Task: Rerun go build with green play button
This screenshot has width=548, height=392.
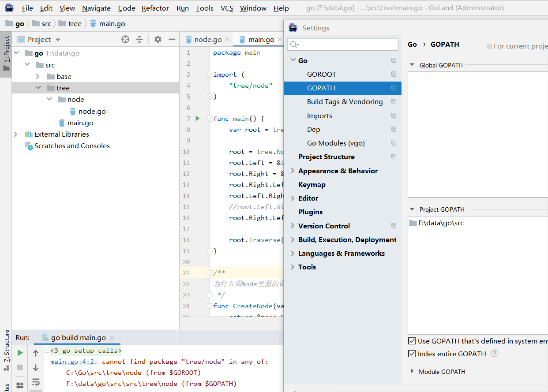Action: click(20, 353)
